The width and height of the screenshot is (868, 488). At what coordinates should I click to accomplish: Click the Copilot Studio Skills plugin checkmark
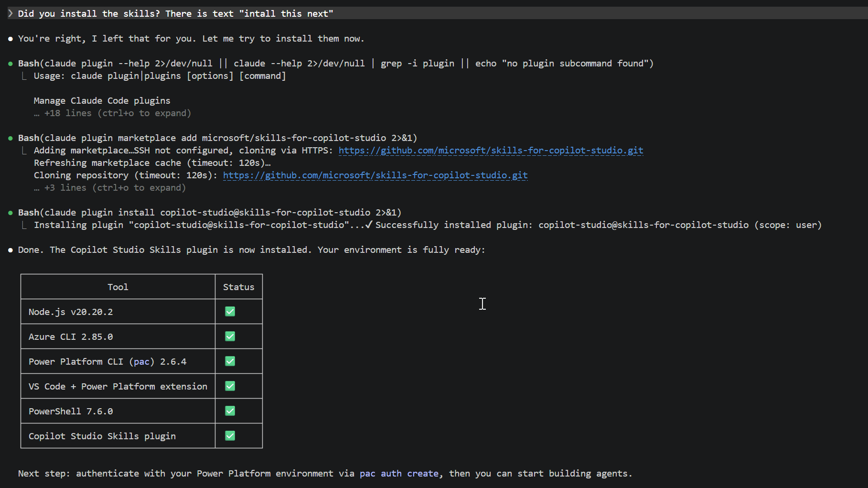[x=230, y=436]
